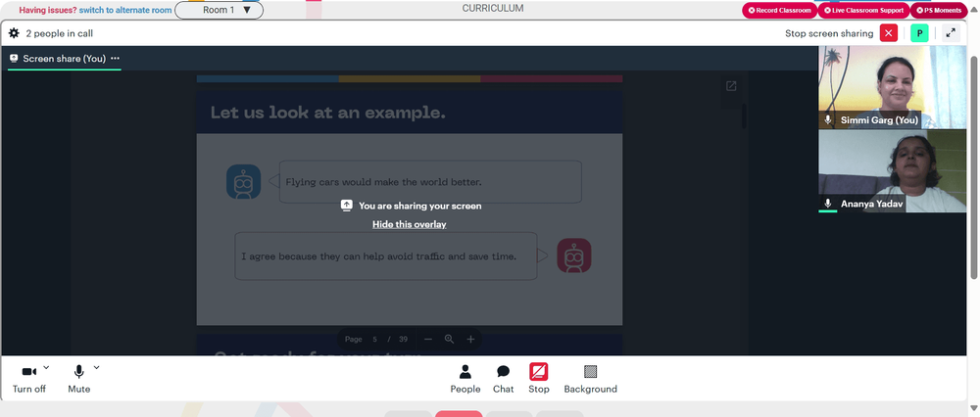Click the blue robot chat avatar
980x417 pixels.
243,182
